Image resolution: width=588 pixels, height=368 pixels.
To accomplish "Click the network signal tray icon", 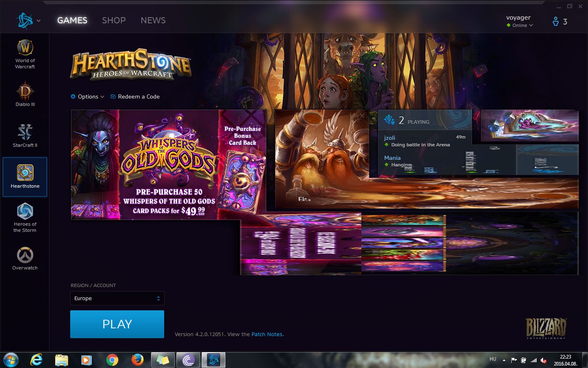I will coord(534,360).
